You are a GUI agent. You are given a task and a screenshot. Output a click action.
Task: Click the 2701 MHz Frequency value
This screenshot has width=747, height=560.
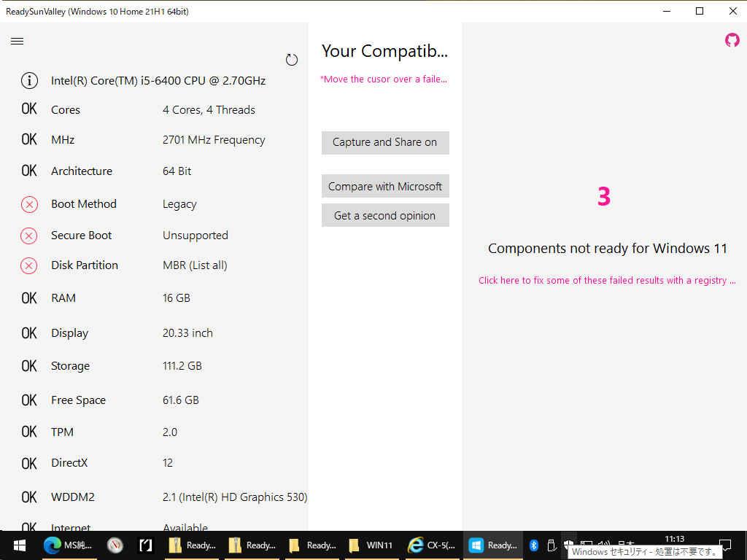pyautogui.click(x=214, y=140)
